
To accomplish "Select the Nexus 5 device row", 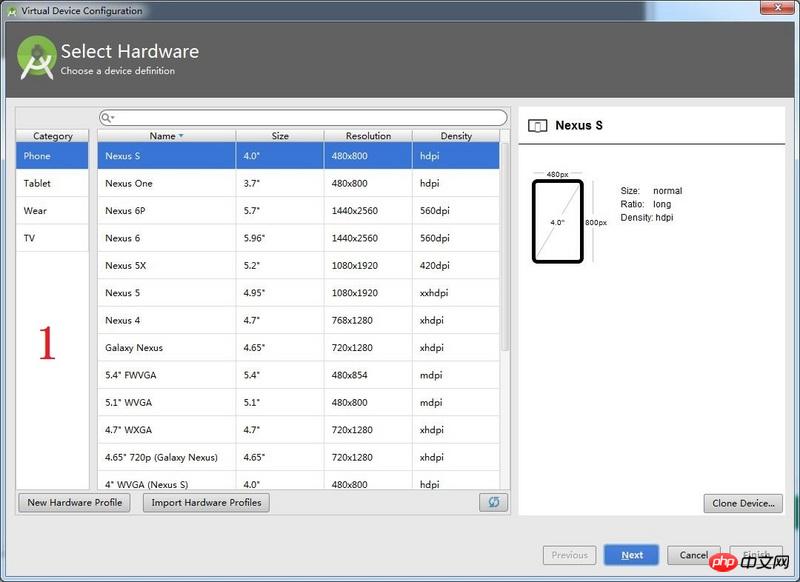I will click(x=298, y=293).
